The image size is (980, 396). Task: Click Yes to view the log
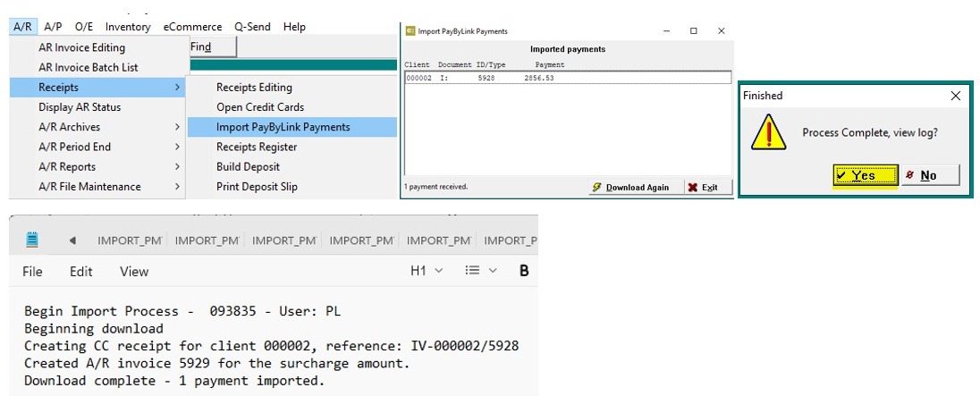tap(866, 175)
